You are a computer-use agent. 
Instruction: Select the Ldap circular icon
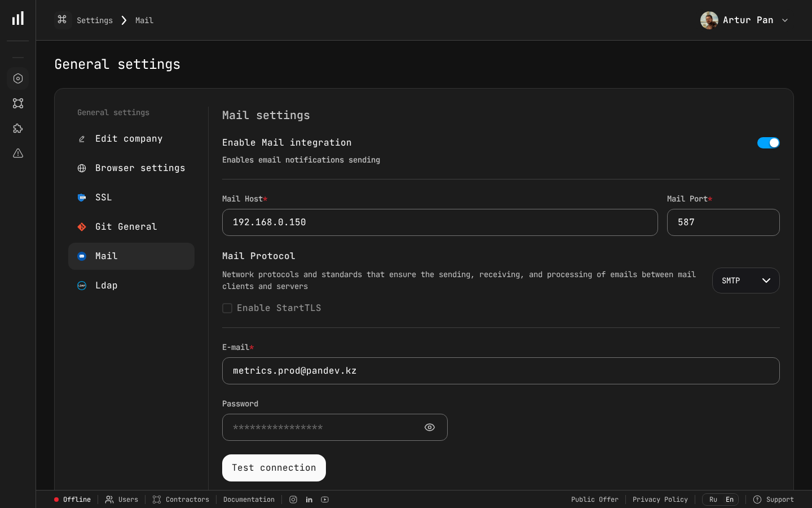(x=82, y=286)
